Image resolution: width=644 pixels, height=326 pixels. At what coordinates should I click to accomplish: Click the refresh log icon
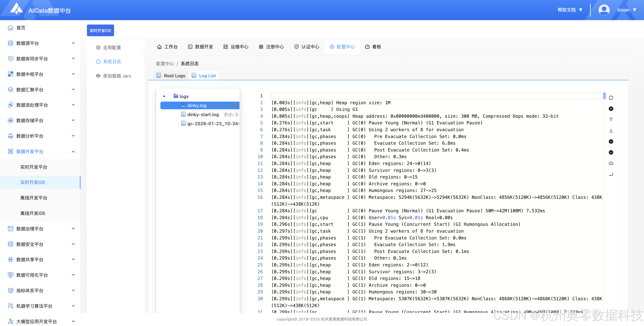click(611, 98)
